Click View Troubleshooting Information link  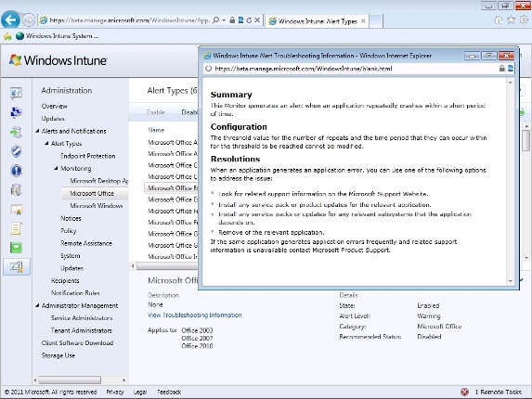coord(195,315)
